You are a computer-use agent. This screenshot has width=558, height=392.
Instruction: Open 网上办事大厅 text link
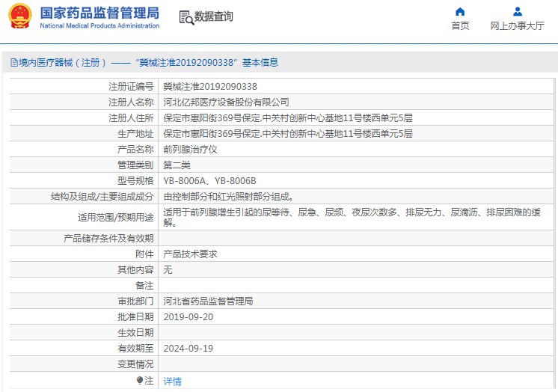(517, 25)
